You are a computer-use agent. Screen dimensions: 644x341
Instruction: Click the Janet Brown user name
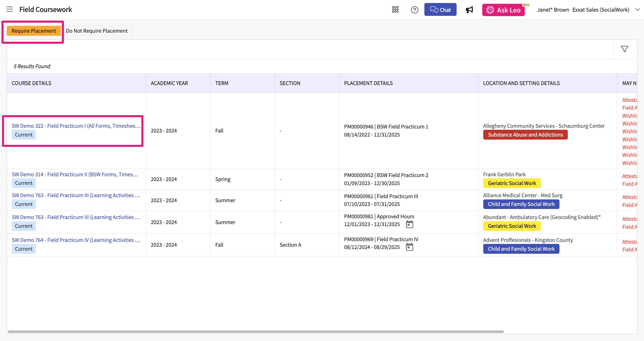[x=553, y=10]
